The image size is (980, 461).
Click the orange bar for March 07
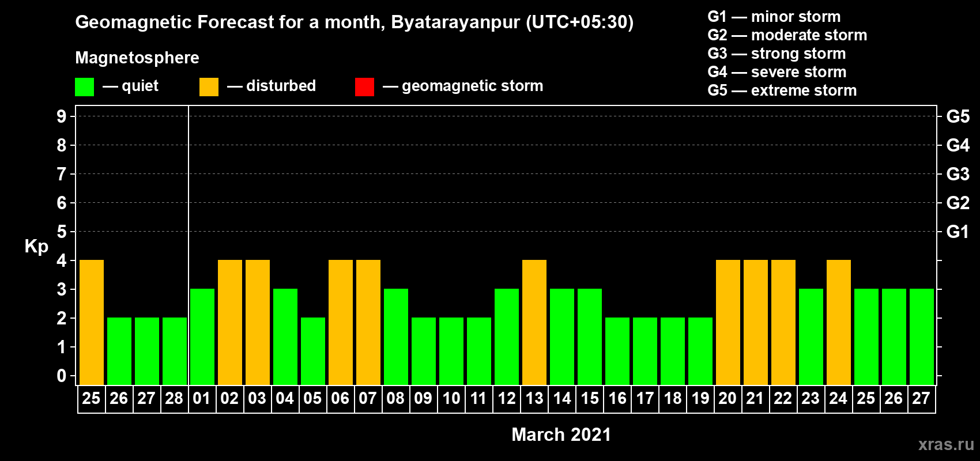(368, 323)
